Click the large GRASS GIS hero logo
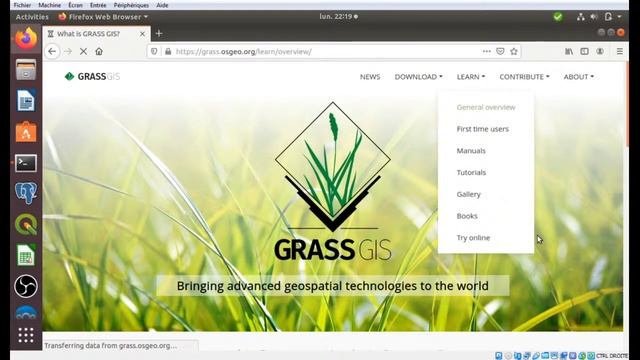 (x=333, y=181)
